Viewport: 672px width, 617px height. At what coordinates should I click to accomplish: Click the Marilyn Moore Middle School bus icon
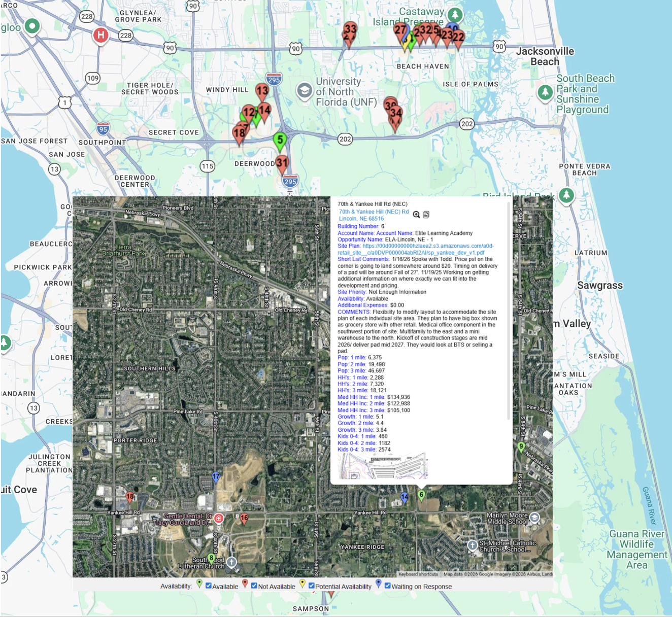pos(534,518)
